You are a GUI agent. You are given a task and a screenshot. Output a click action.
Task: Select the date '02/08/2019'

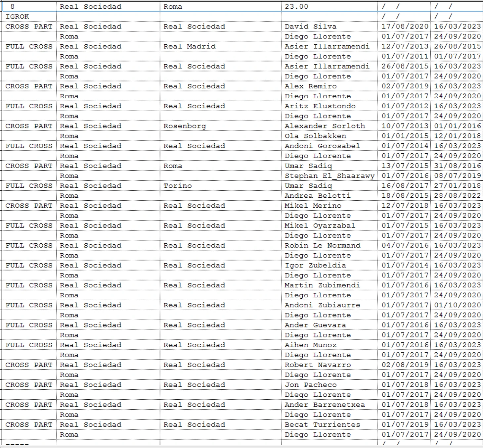405,365
